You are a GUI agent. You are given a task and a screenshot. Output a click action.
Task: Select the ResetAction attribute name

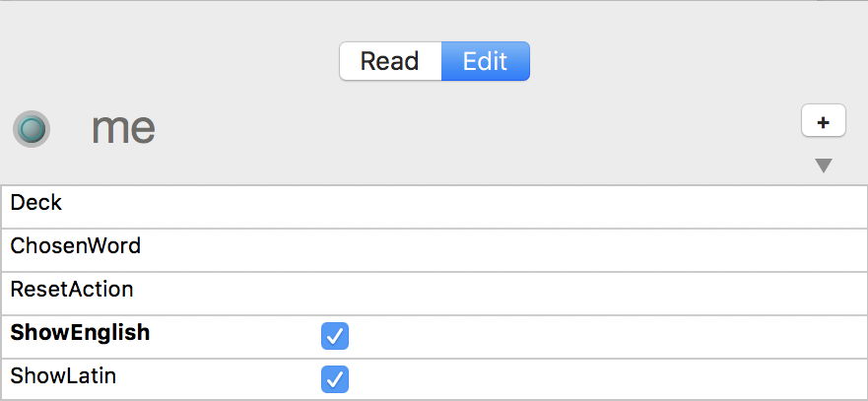(x=72, y=290)
